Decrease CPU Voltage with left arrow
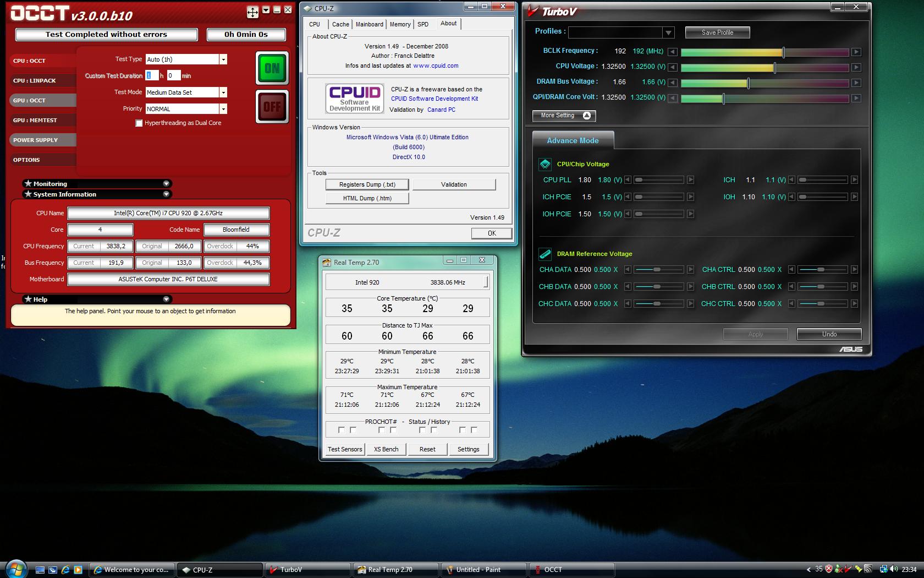The height and width of the screenshot is (578, 924). pos(673,67)
